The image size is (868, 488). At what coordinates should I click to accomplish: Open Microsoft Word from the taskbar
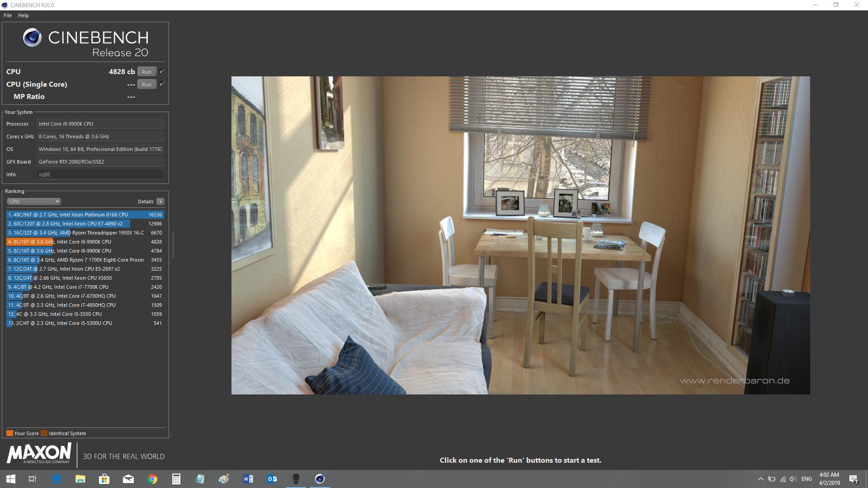pyautogui.click(x=248, y=479)
